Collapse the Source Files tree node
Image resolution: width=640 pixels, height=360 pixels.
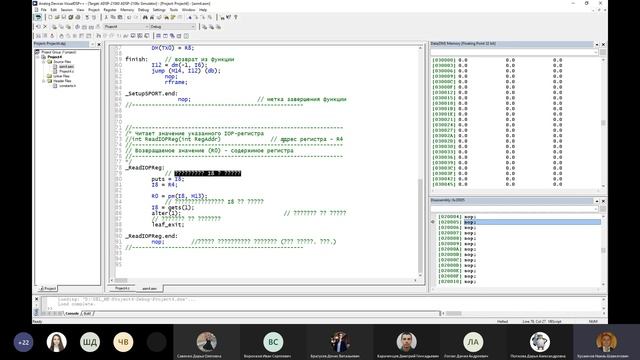click(x=44, y=62)
